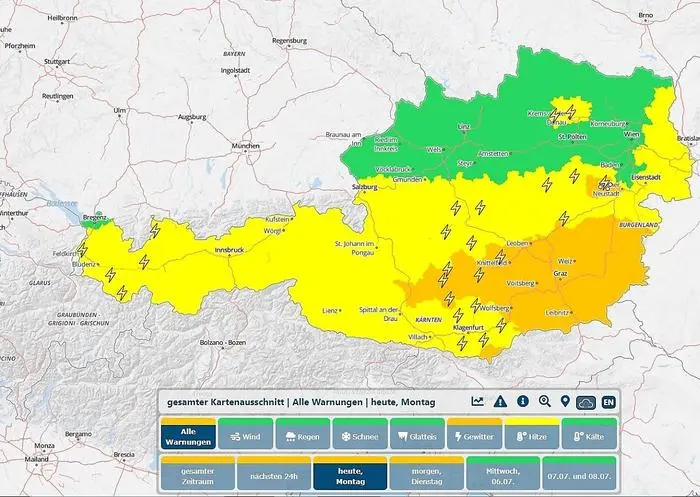Screen dimensions: 700x497
Task: Open the info circle icon
Action: click(522, 402)
